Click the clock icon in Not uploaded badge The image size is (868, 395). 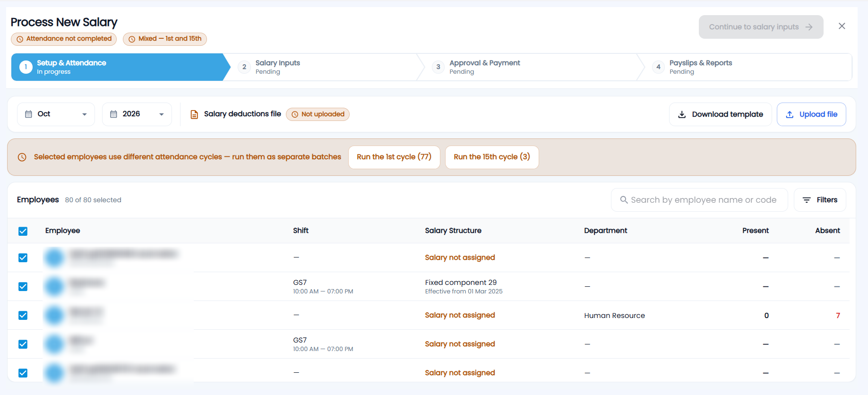tap(295, 114)
